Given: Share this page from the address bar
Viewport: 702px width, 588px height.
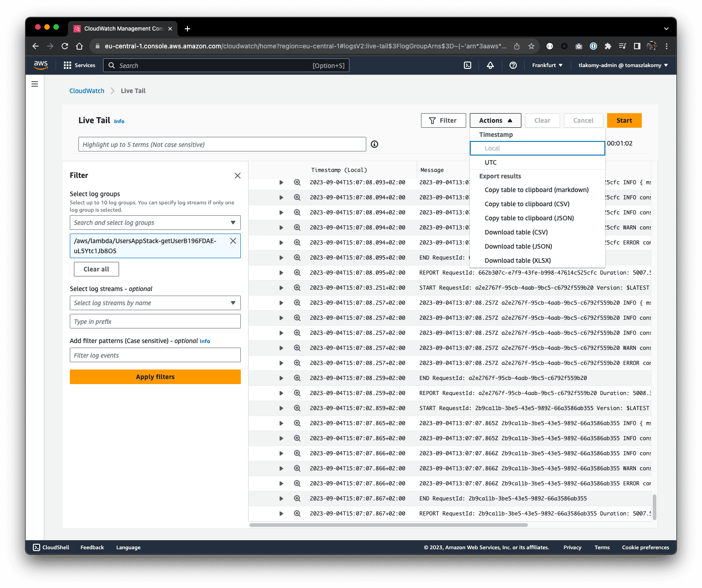Looking at the screenshot, I should 517,46.
